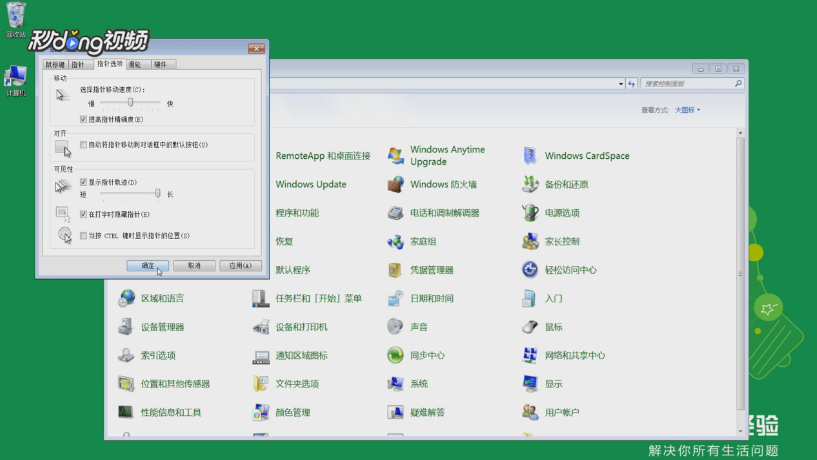Open the 程序和功能 link
This screenshot has height=460, width=817.
tap(297, 213)
